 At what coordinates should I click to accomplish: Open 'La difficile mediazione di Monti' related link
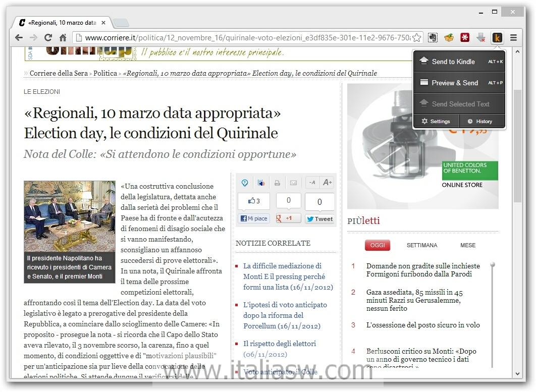pyautogui.click(x=288, y=276)
